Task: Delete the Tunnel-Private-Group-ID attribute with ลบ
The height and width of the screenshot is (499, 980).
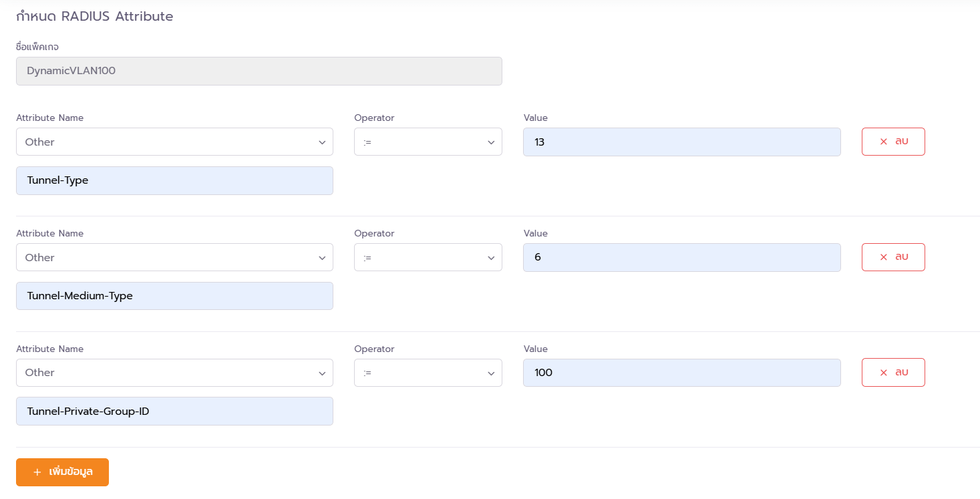Action: click(893, 373)
